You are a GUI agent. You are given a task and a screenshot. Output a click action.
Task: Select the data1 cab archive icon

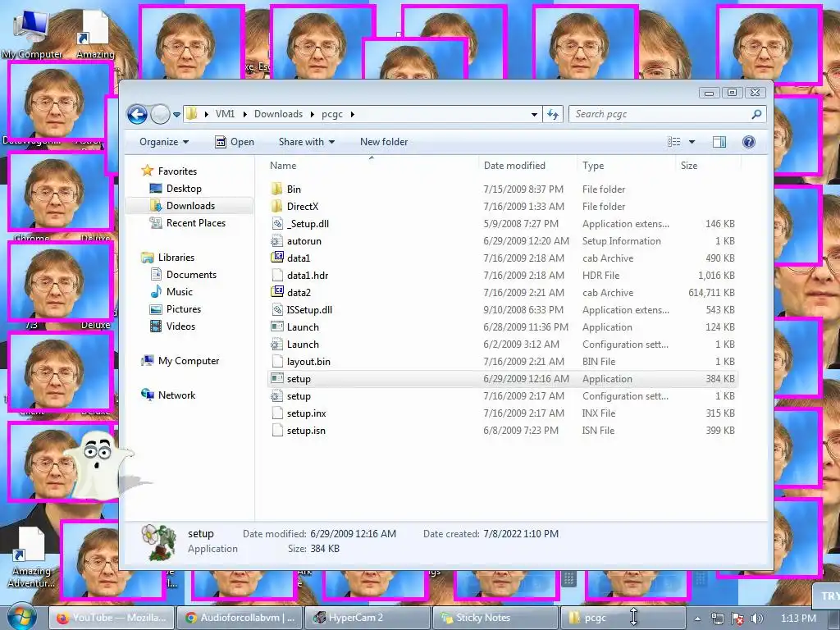click(277, 258)
